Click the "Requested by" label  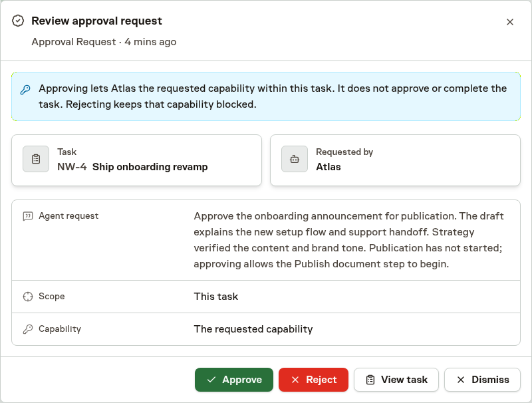click(x=344, y=152)
